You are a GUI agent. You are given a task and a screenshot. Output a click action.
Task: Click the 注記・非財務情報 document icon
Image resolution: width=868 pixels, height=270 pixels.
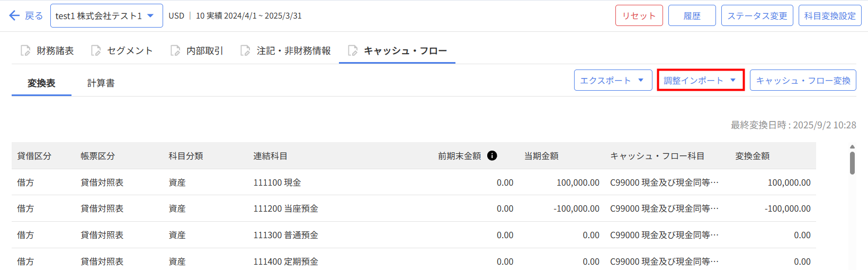pyautogui.click(x=245, y=50)
